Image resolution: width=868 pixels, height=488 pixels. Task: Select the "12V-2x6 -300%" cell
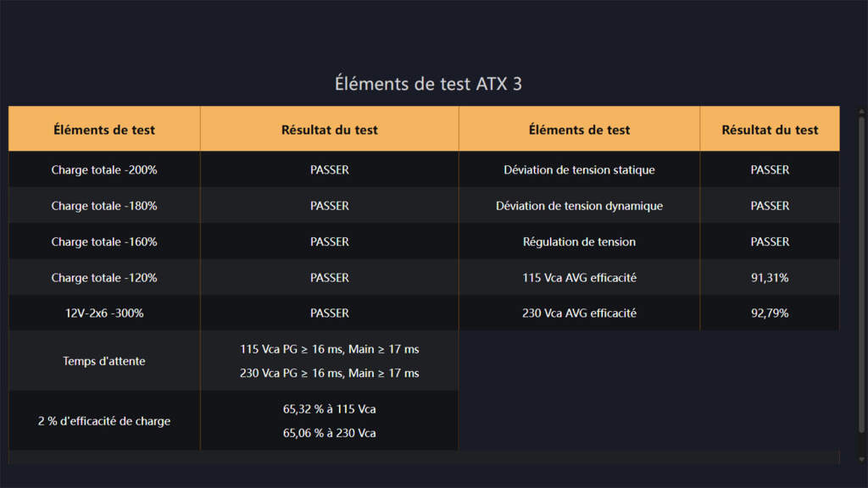[104, 313]
